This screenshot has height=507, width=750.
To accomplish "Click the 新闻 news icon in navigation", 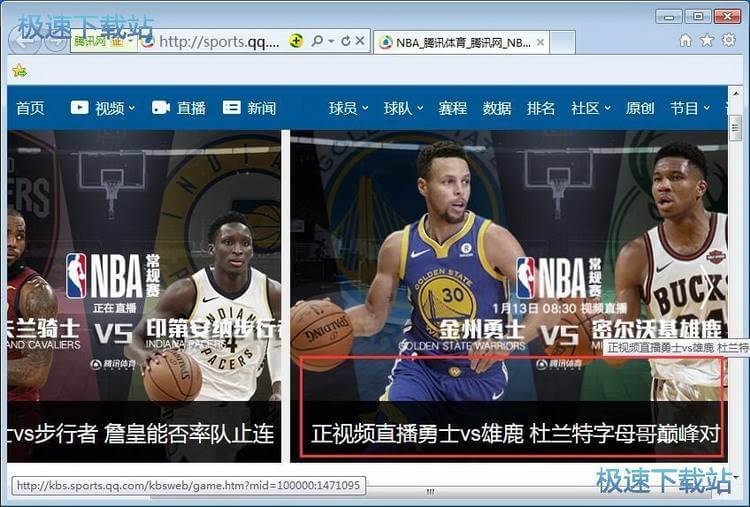I will point(232,108).
